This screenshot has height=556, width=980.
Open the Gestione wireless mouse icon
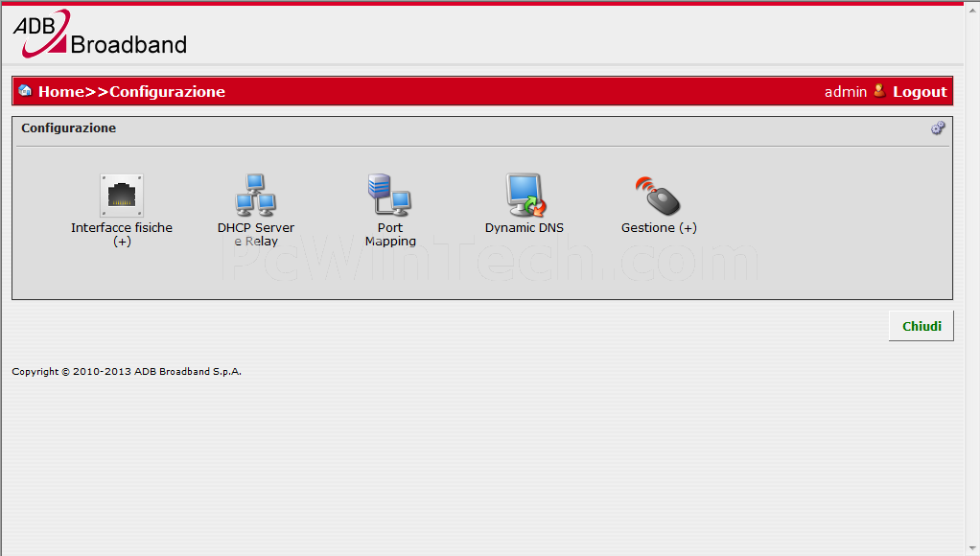click(x=658, y=196)
